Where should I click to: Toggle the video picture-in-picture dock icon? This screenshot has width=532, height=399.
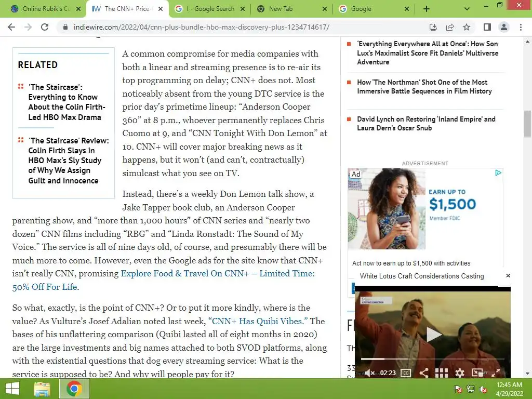pyautogui.click(x=477, y=373)
